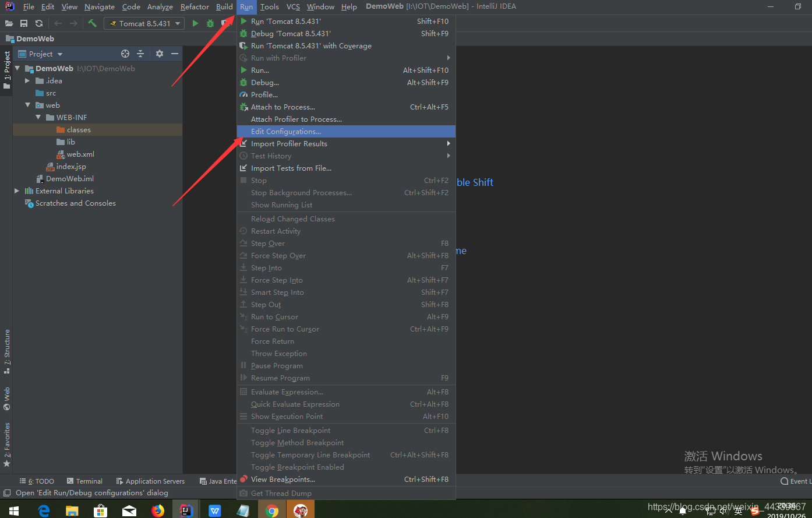Select the classes folder

pyautogui.click(x=73, y=129)
